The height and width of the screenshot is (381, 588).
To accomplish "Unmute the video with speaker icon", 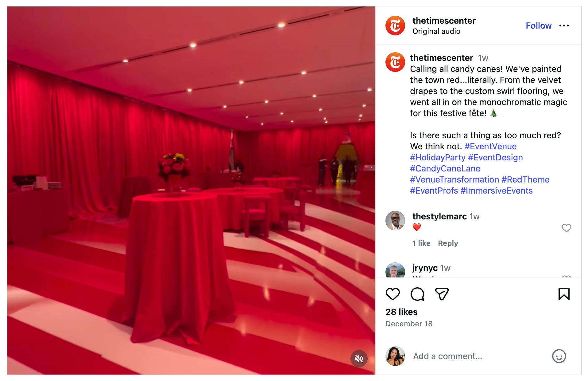I will [359, 358].
